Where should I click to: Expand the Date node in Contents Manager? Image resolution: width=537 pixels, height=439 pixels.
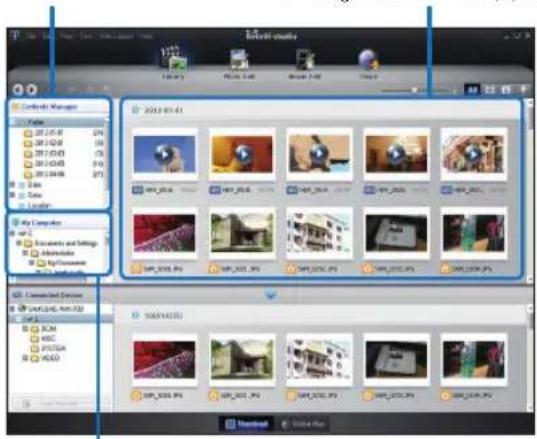coord(12,185)
